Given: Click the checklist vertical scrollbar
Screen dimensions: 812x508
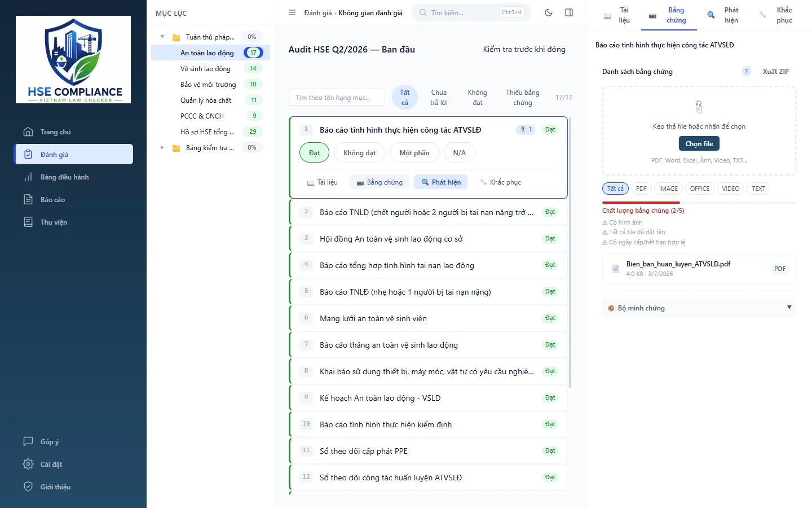Looking at the screenshot, I should [571, 252].
